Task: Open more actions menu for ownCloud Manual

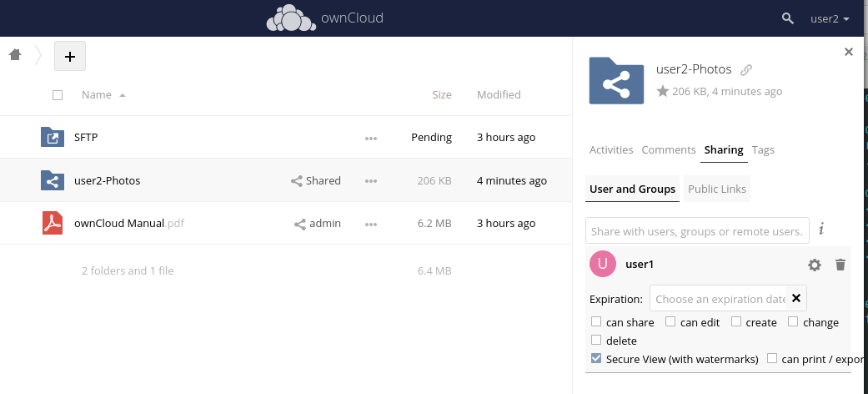Action: [371, 224]
